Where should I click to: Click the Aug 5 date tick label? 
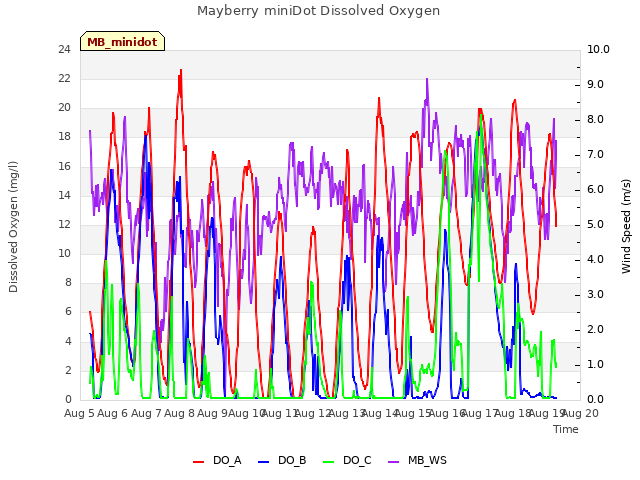coord(79,413)
